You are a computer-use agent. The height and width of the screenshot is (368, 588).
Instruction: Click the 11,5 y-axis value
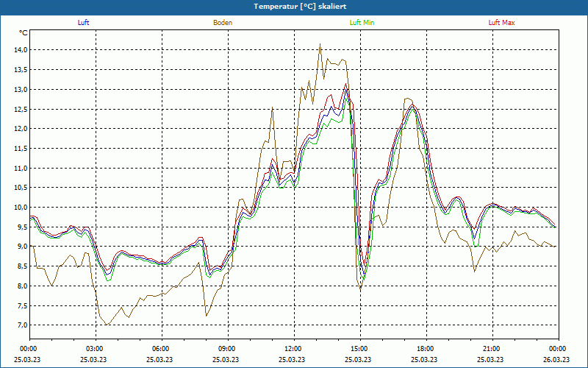coord(21,149)
